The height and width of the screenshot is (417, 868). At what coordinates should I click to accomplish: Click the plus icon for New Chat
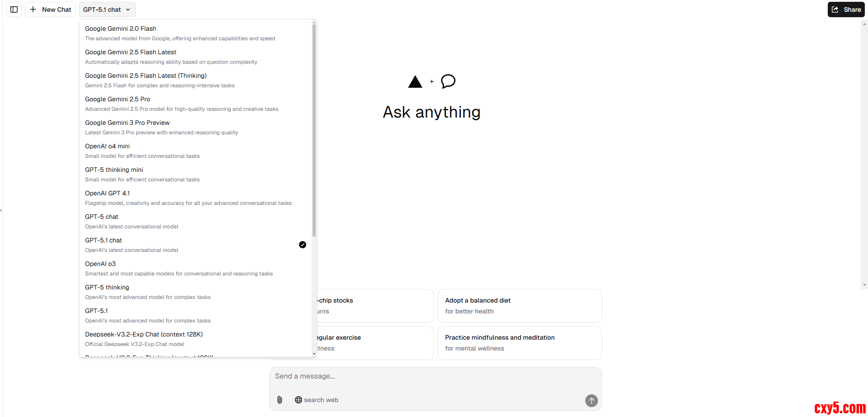click(33, 9)
